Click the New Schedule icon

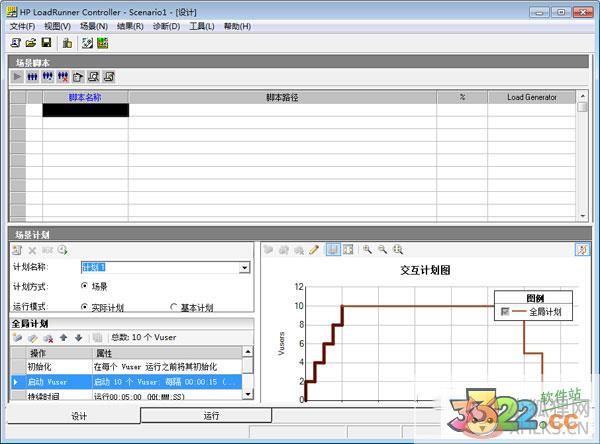click(17, 250)
